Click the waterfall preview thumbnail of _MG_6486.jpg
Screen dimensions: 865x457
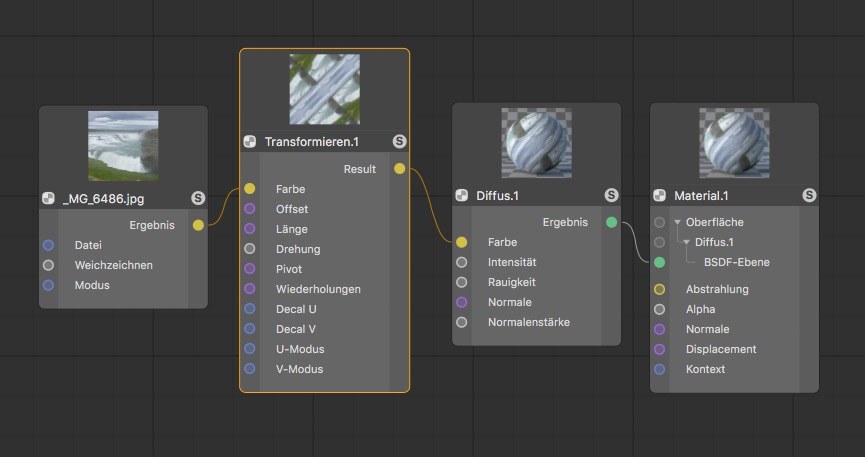pyautogui.click(x=123, y=146)
